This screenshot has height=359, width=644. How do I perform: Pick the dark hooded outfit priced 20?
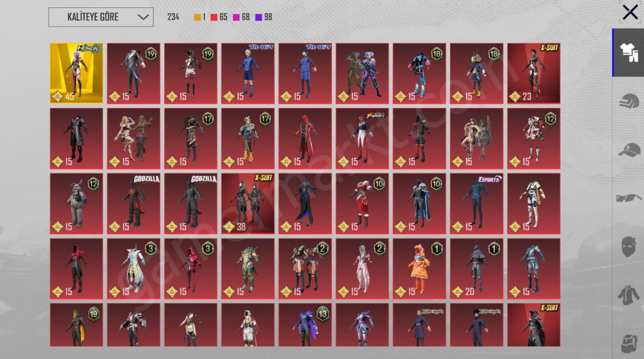pyautogui.click(x=477, y=269)
